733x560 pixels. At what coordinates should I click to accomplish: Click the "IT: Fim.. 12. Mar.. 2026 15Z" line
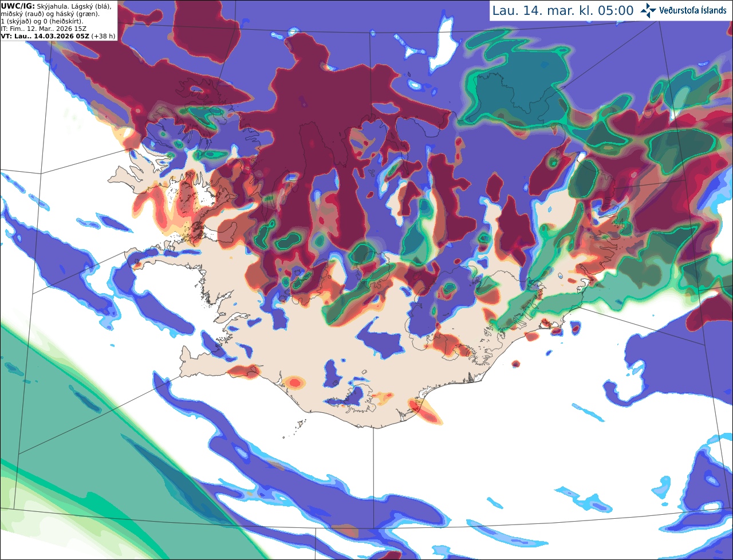tap(44, 29)
